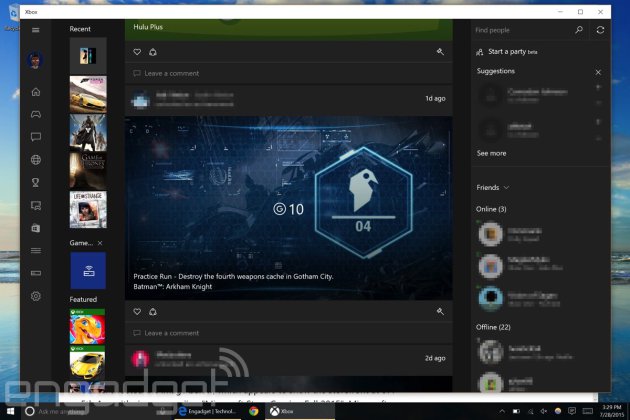The width and height of the screenshot is (630, 420).
Task: Like the Batman Arkham Knight achievement post
Action: tap(138, 312)
